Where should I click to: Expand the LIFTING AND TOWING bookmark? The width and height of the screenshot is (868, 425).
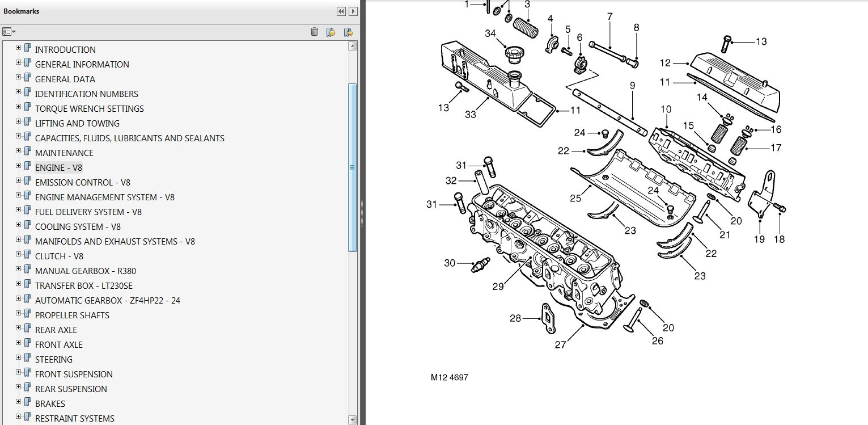[x=19, y=121]
